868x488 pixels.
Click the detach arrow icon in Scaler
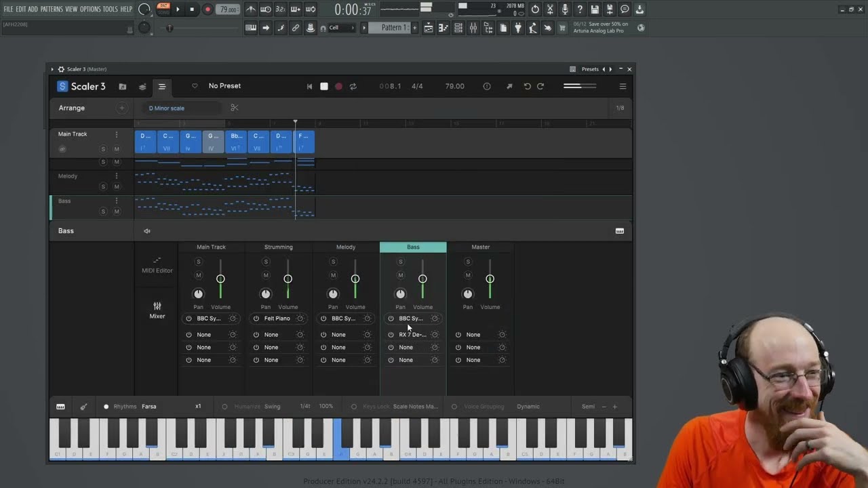pyautogui.click(x=509, y=87)
